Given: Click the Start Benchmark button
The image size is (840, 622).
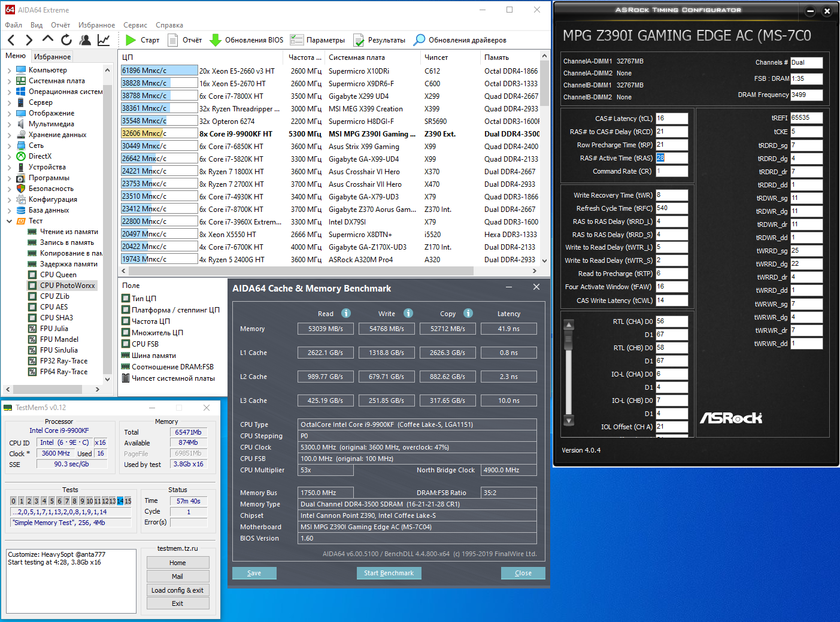Looking at the screenshot, I should pyautogui.click(x=389, y=573).
